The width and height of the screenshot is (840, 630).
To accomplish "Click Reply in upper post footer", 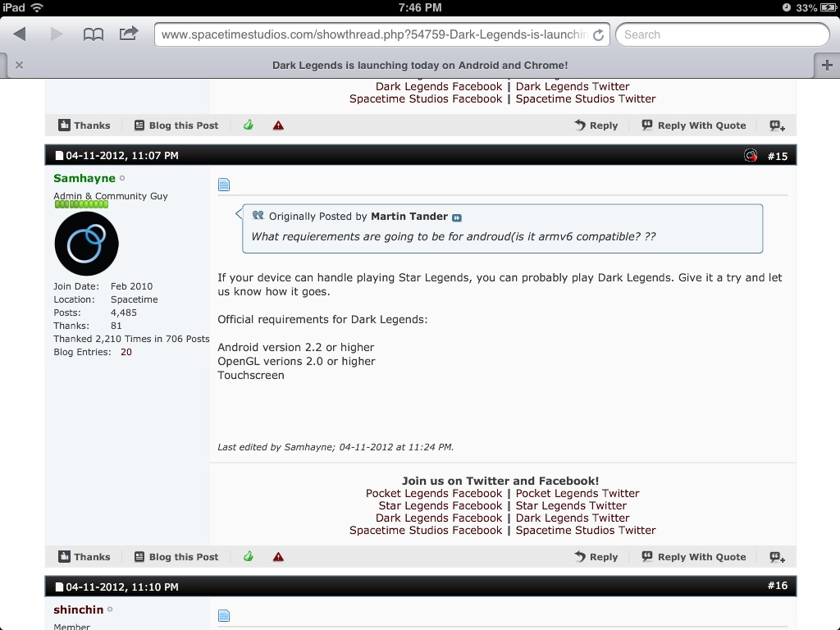I will pos(596,126).
